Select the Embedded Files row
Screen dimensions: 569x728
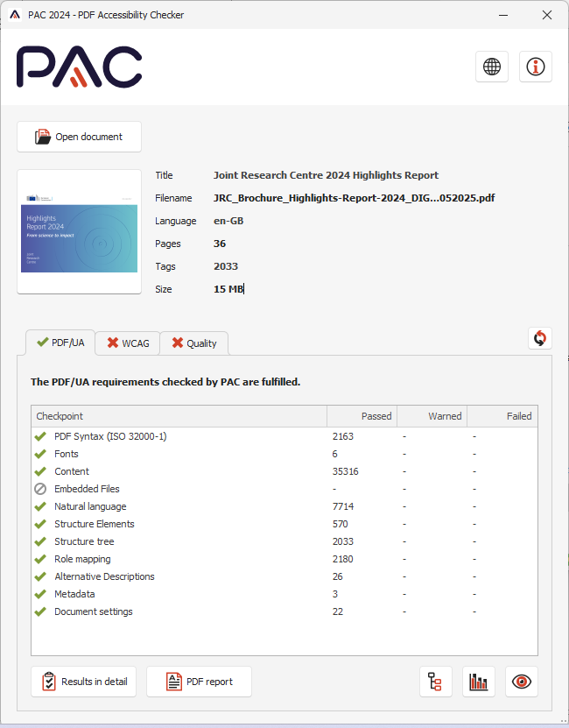coord(284,489)
